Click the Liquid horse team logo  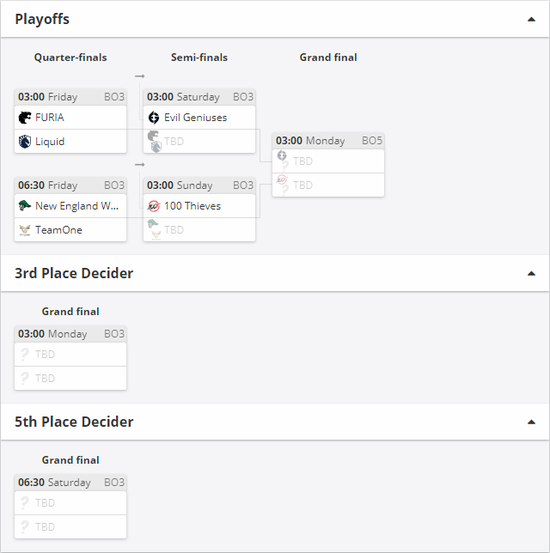tap(25, 141)
